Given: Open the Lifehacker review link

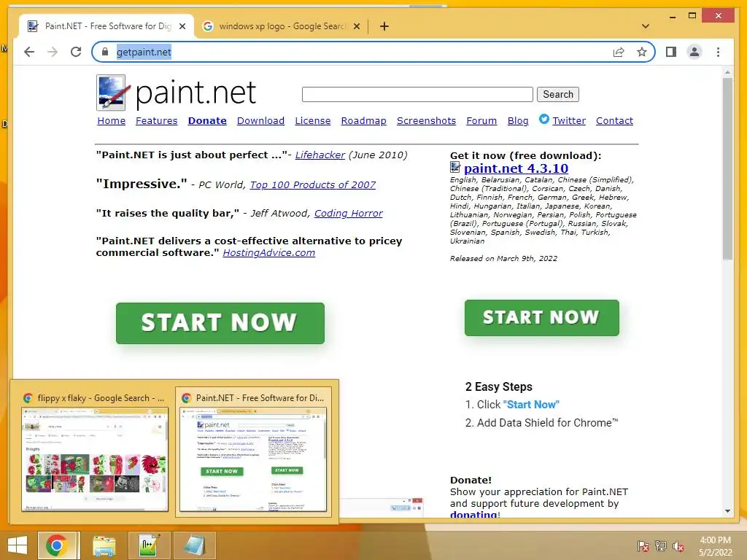Looking at the screenshot, I should 320,155.
